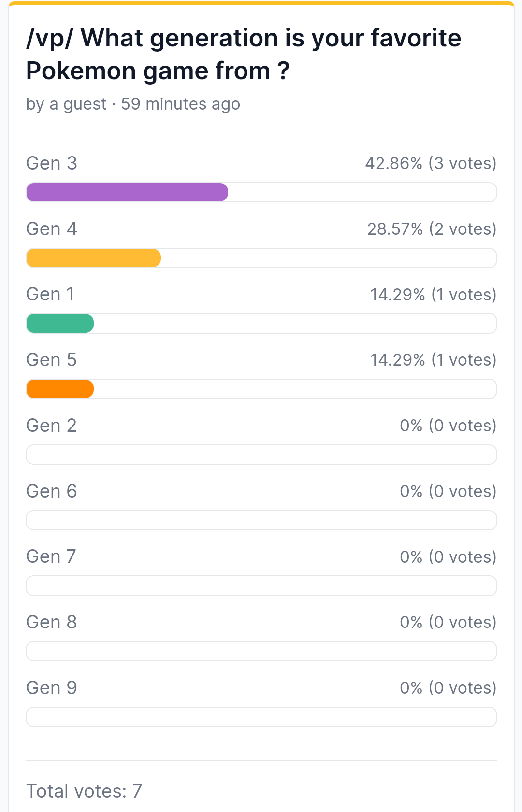This screenshot has width=522, height=812.
Task: Click the Gen 3 option label
Action: 52,163
